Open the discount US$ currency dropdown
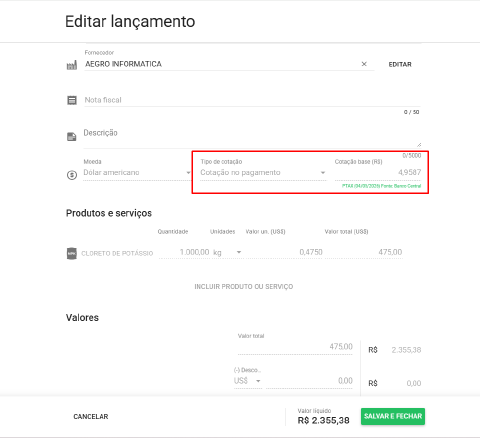 click(247, 381)
